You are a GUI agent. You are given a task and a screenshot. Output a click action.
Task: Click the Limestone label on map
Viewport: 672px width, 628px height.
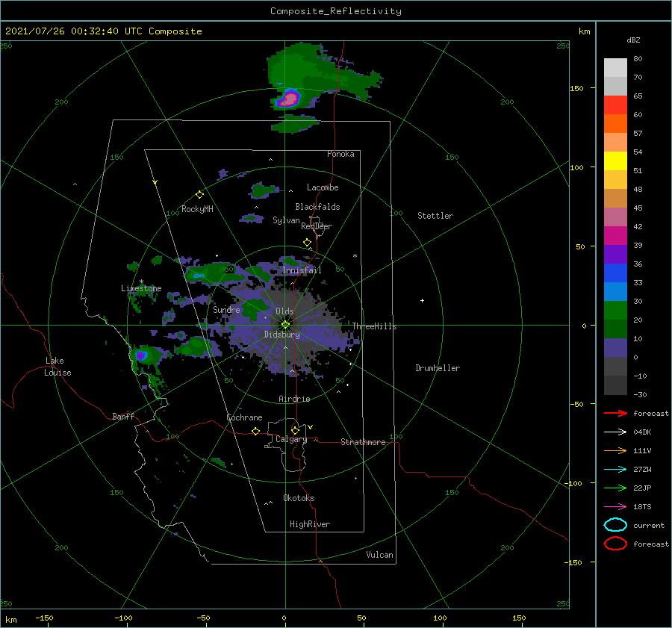point(141,288)
